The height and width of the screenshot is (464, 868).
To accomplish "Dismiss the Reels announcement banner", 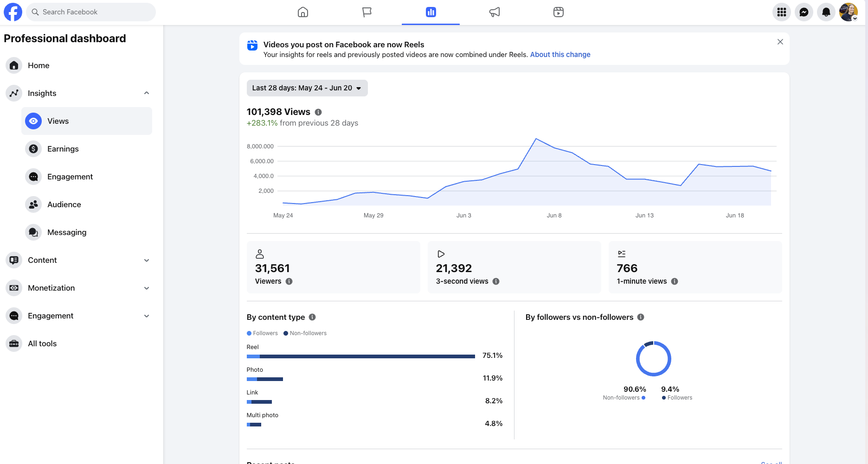I will 780,42.
